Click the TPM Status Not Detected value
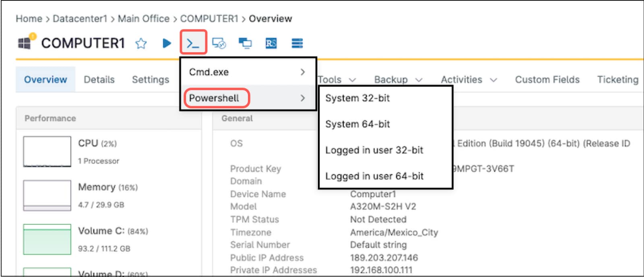Viewport: 644px width, 277px height. [378, 219]
